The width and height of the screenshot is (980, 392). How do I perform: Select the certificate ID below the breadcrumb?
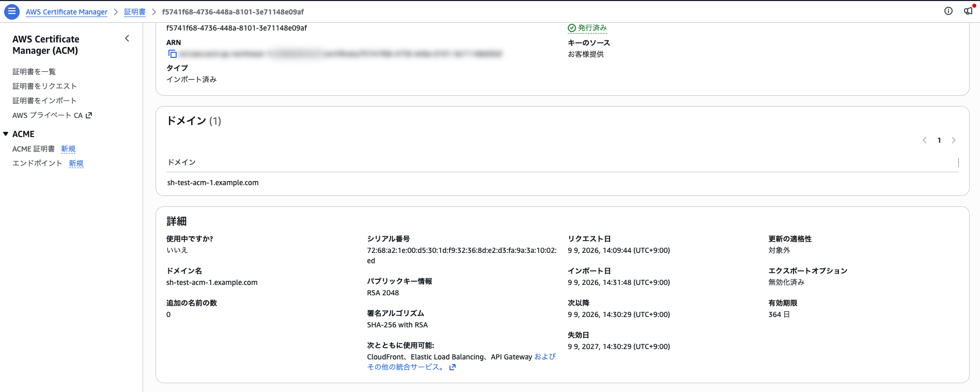[237, 28]
